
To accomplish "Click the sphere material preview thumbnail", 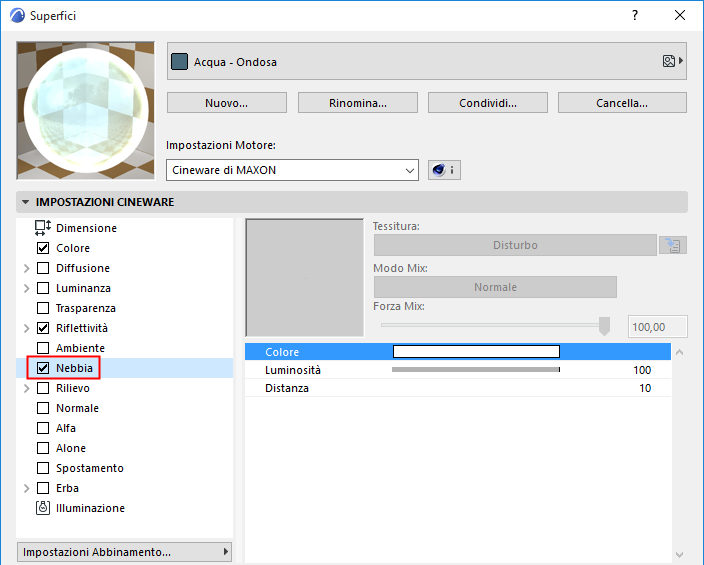I will point(86,110).
